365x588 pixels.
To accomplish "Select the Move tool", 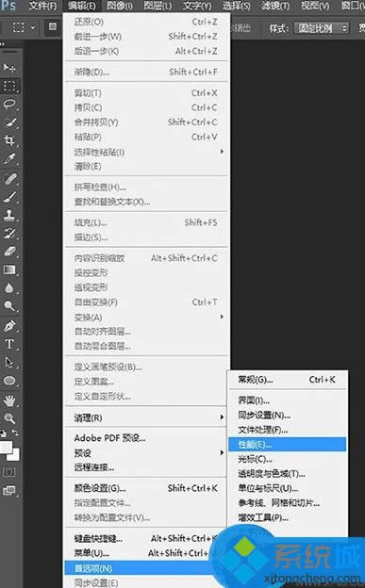I will click(9, 68).
